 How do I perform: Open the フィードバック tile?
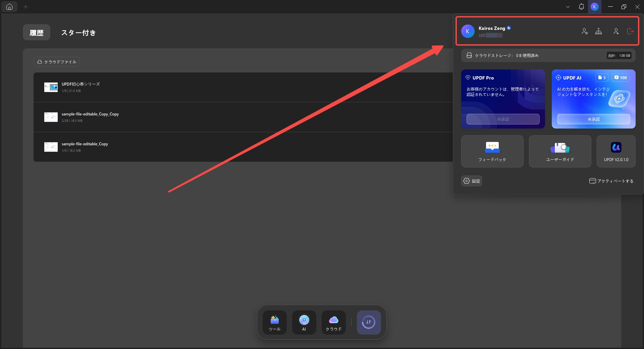[x=492, y=151]
